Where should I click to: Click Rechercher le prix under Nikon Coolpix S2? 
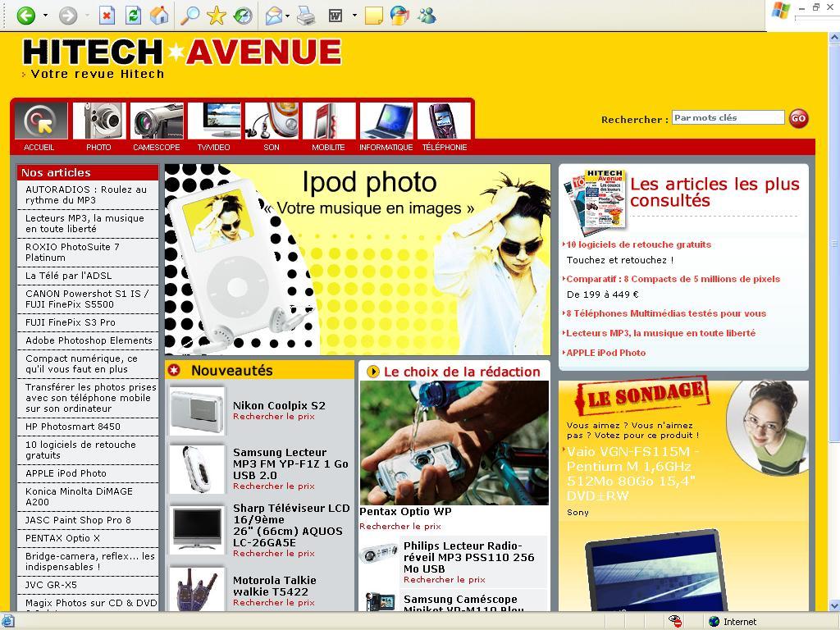(x=274, y=416)
